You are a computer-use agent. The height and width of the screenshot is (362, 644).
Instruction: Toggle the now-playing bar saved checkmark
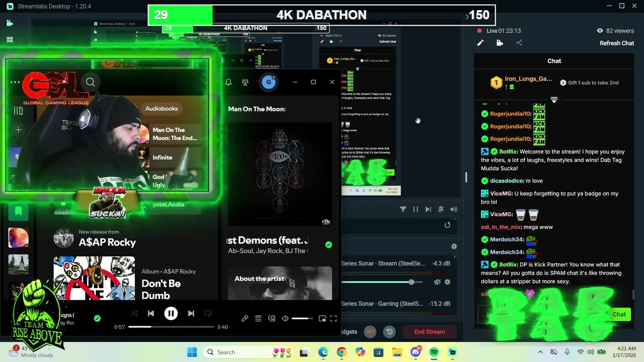point(97,318)
